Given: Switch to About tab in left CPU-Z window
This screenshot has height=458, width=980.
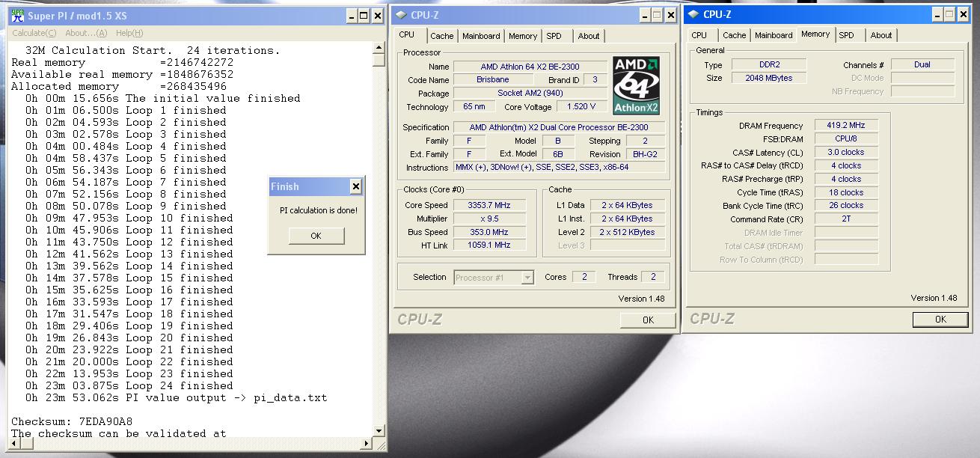Looking at the screenshot, I should pos(589,36).
